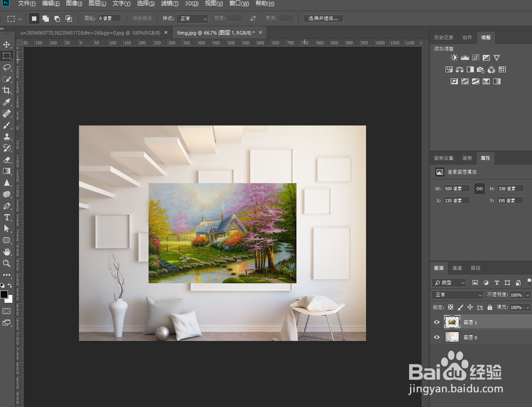Viewport: 532px width, 407px height.
Task: Open the Edit Toolbar three-dots menu
Action: (x=7, y=275)
